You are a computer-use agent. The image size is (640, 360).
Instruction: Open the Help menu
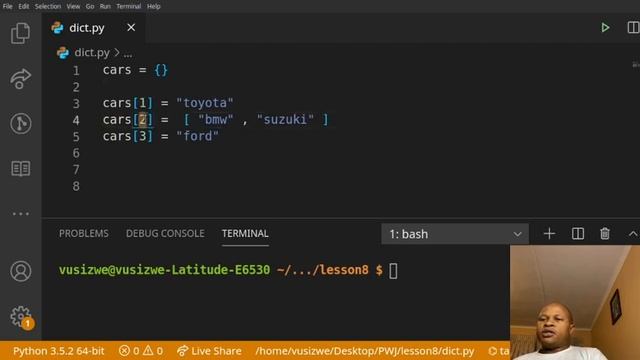pos(154,6)
